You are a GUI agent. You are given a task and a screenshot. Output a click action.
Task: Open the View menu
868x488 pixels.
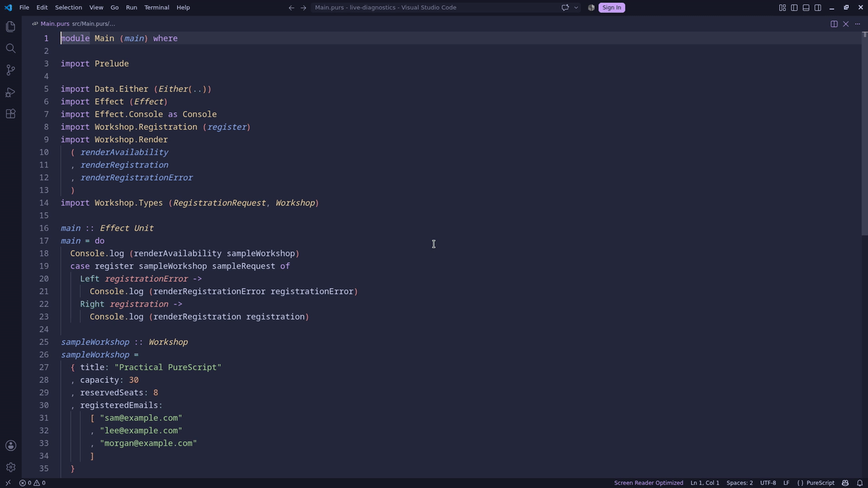(x=96, y=7)
